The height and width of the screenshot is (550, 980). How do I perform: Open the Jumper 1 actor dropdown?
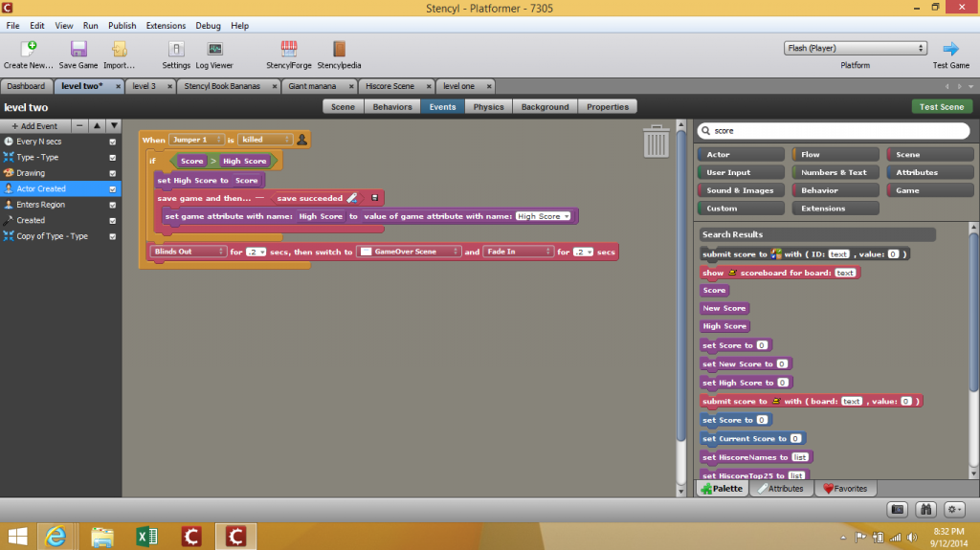pos(195,140)
